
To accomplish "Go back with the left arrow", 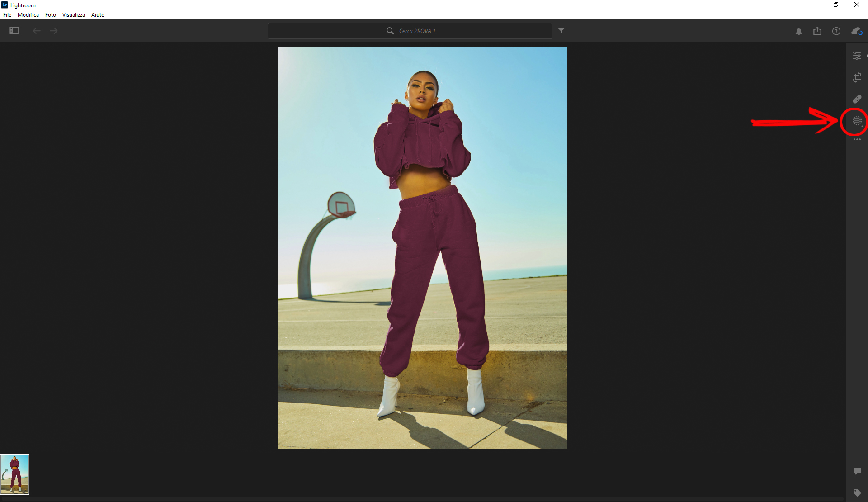I will click(x=37, y=31).
